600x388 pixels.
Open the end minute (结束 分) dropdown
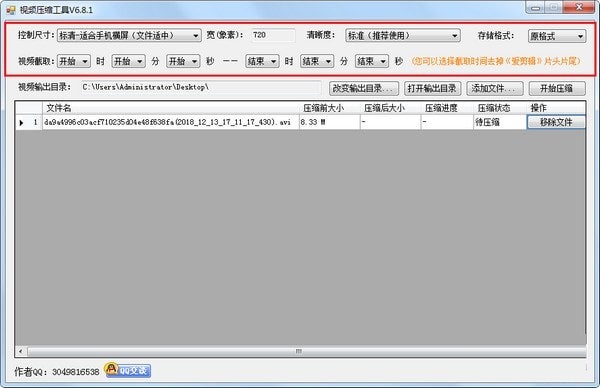click(317, 61)
